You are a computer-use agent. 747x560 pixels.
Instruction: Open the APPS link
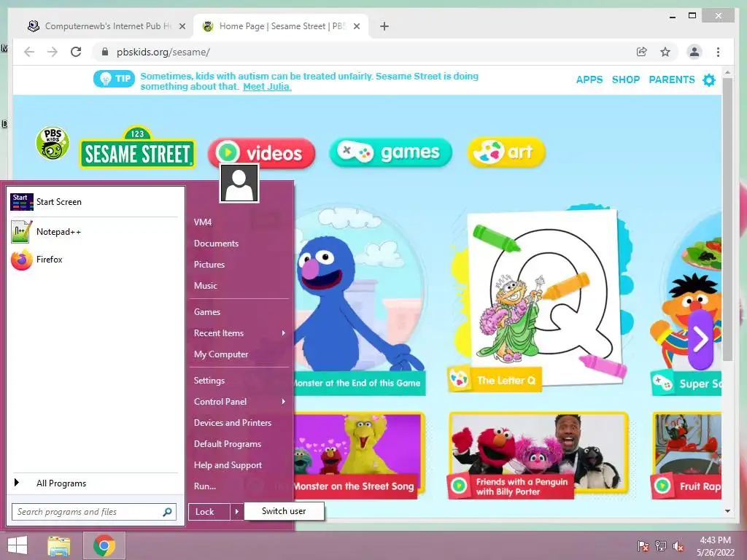click(x=589, y=79)
